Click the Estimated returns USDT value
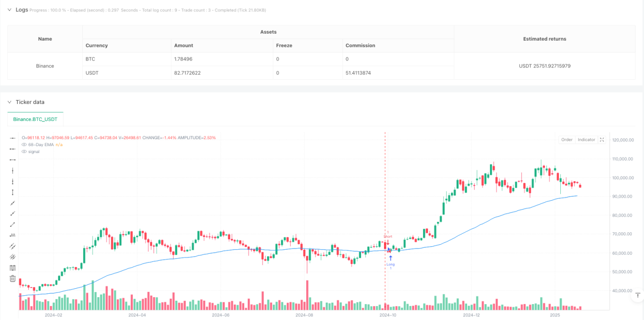This screenshot has height=320, width=644. tap(544, 66)
